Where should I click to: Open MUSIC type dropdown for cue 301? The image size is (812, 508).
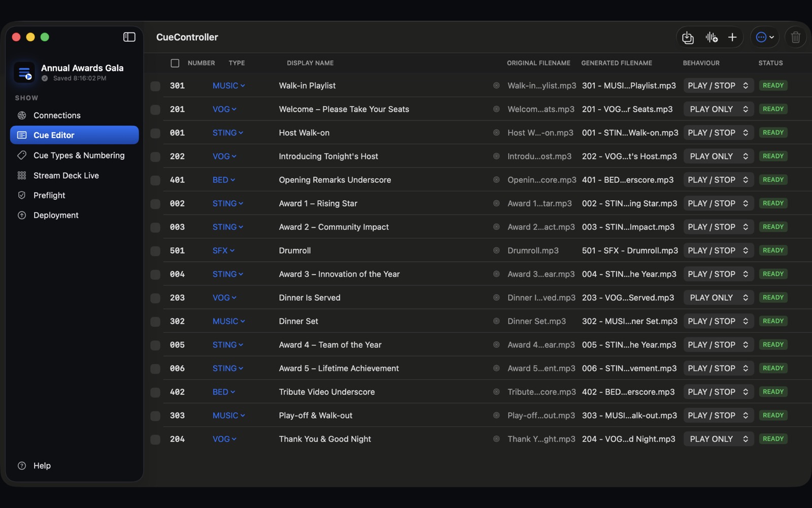tap(229, 86)
